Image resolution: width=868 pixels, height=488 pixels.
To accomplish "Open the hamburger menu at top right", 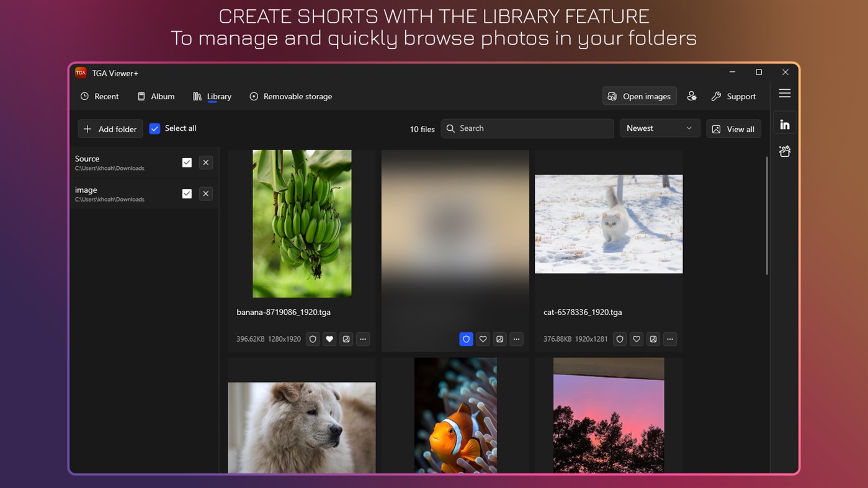I will point(784,93).
